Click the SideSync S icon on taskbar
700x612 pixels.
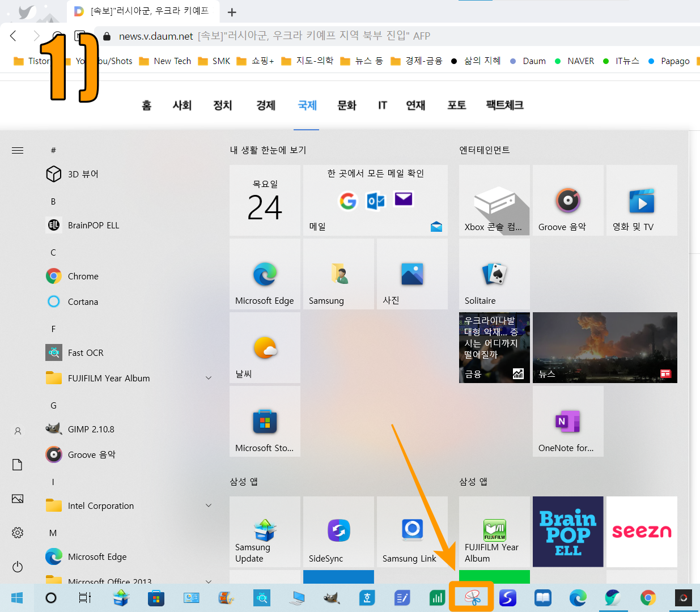[x=507, y=598]
